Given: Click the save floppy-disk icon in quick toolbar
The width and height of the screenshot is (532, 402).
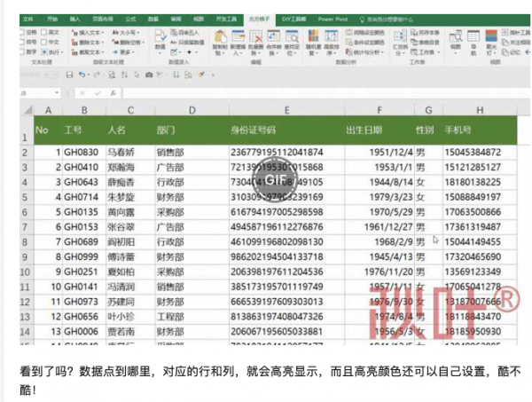Looking at the screenshot, I should point(69,75).
